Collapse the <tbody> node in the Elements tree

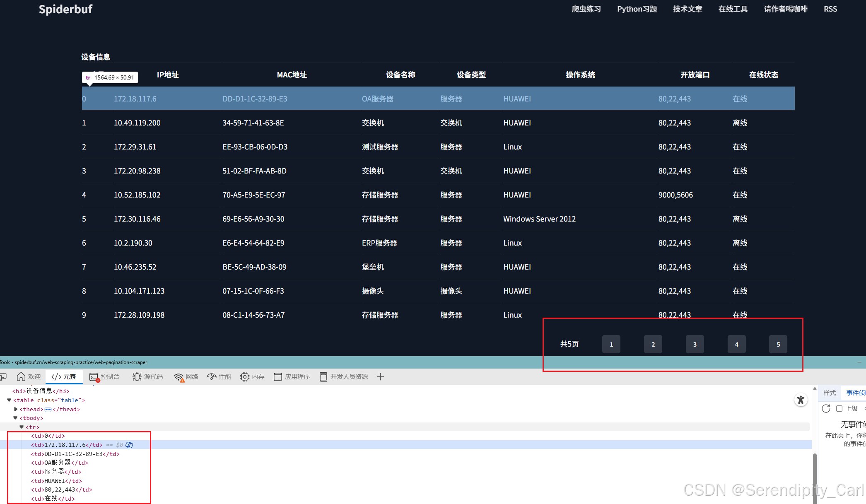coord(15,418)
